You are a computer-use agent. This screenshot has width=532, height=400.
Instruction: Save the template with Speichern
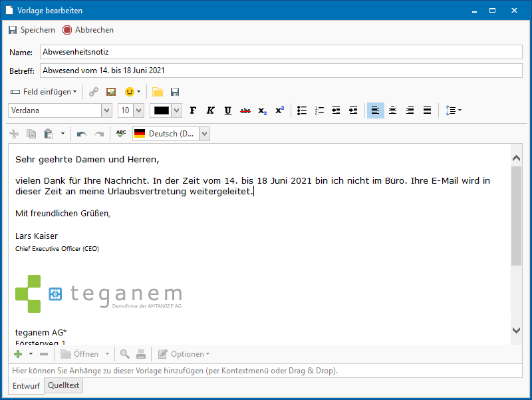(x=31, y=30)
